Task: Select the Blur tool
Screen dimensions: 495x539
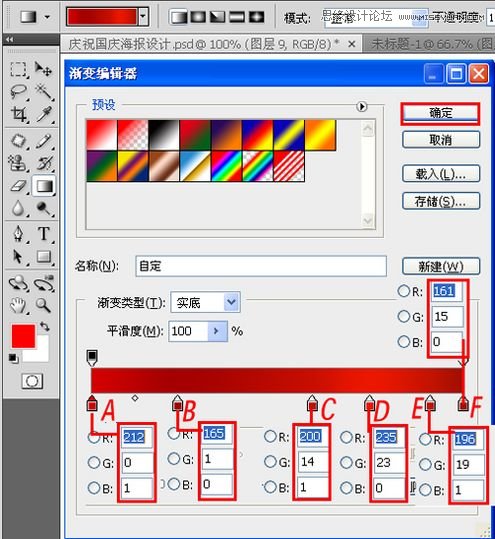Action: point(18,208)
